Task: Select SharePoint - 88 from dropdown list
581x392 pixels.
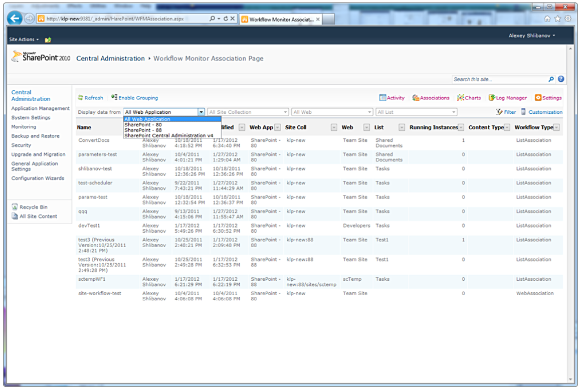Action: [x=143, y=130]
